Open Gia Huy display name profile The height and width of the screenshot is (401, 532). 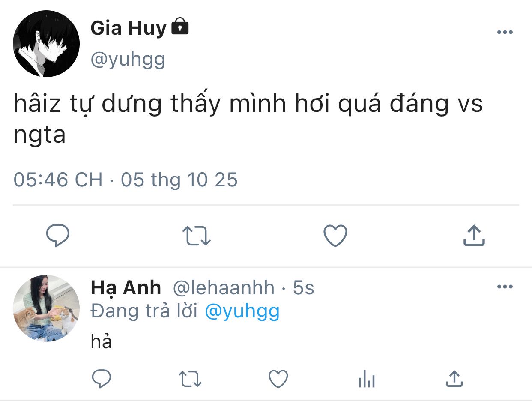[128, 29]
